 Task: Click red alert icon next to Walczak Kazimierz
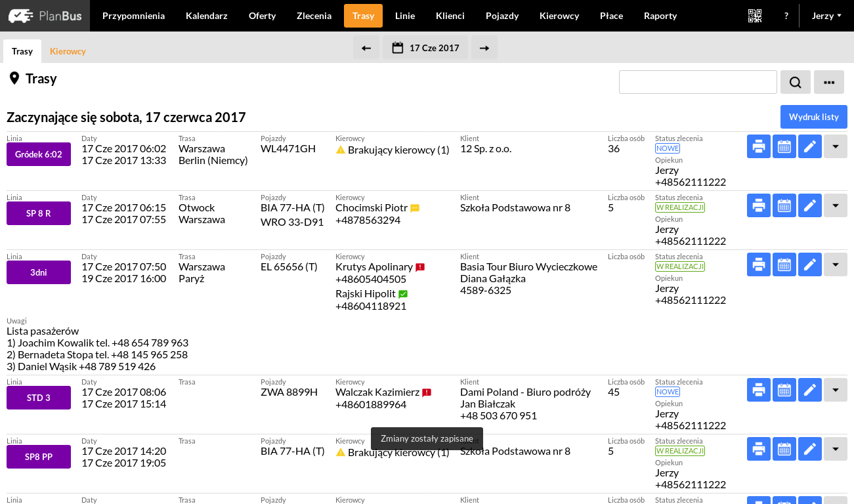[x=427, y=392]
